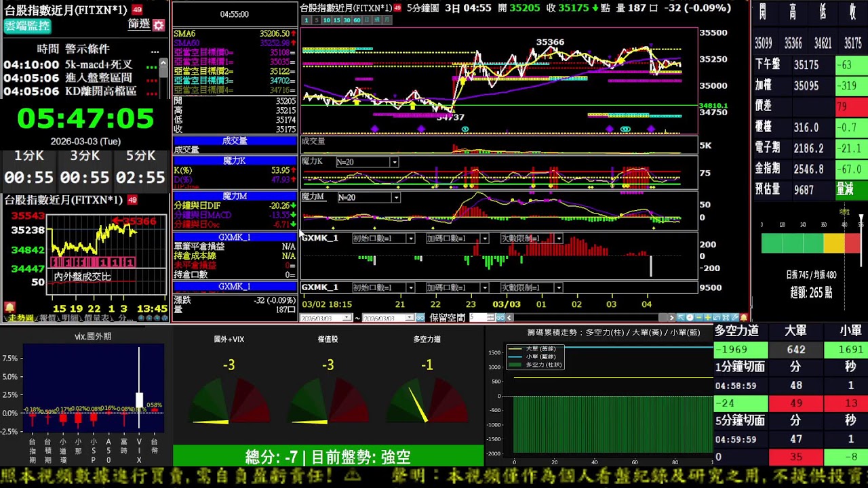Click chart horizontal scrollbar thumb
Image resolution: width=868 pixels, height=488 pixels.
click(663, 317)
